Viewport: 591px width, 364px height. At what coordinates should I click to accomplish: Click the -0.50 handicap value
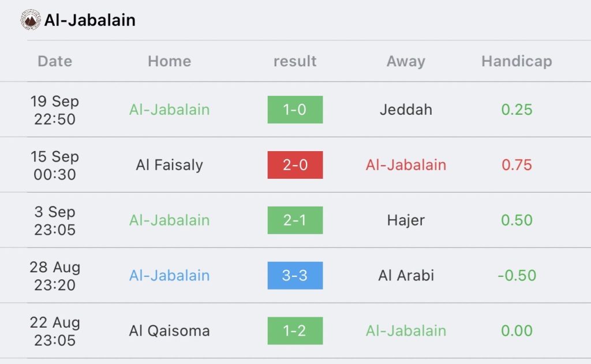pyautogui.click(x=517, y=276)
